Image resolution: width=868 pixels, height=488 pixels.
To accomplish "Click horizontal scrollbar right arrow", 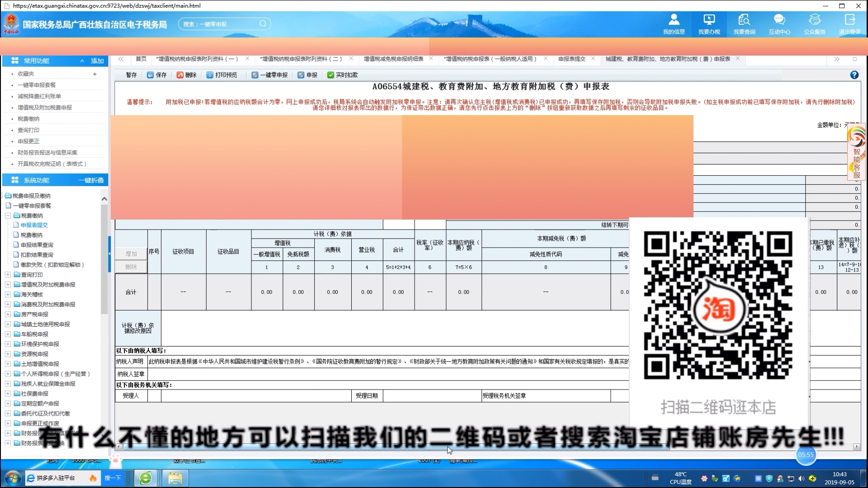I will (856, 447).
